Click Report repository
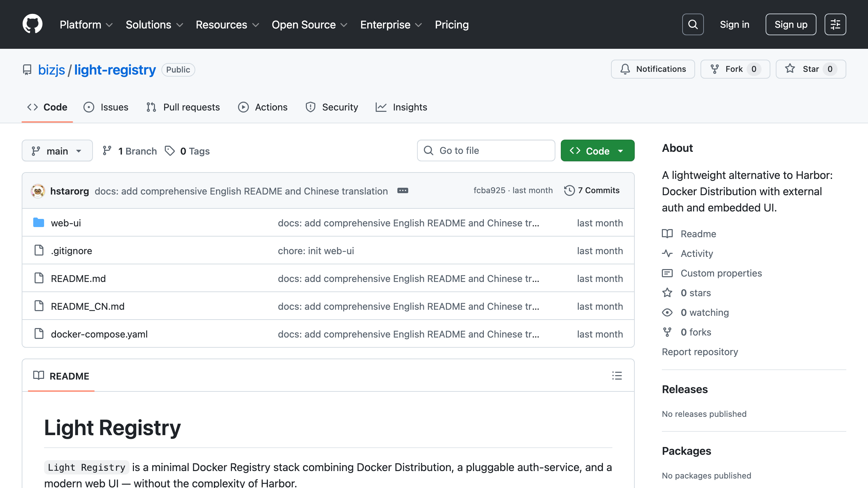 (700, 351)
